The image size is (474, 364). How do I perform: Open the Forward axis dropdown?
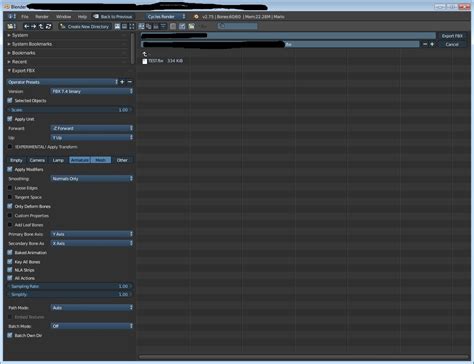(x=92, y=128)
